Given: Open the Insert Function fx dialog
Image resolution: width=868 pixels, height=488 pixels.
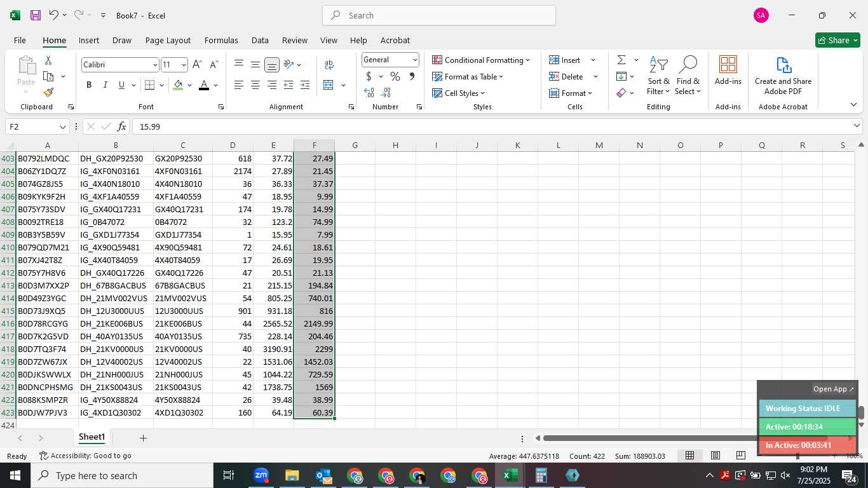Looking at the screenshot, I should coord(122,126).
